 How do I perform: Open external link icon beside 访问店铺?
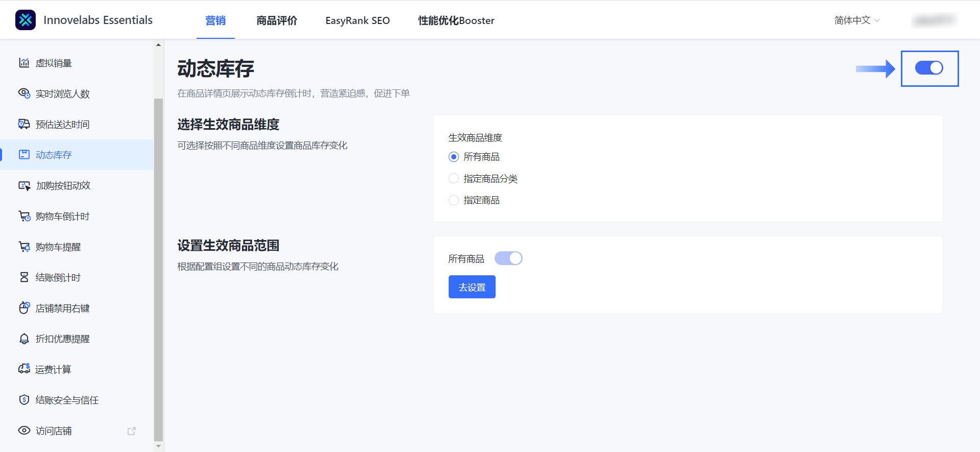tap(132, 431)
